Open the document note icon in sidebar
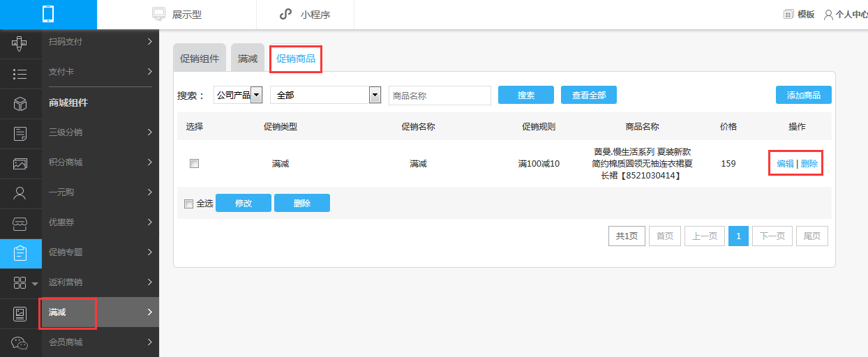Image resolution: width=868 pixels, height=357 pixels. pos(20,134)
